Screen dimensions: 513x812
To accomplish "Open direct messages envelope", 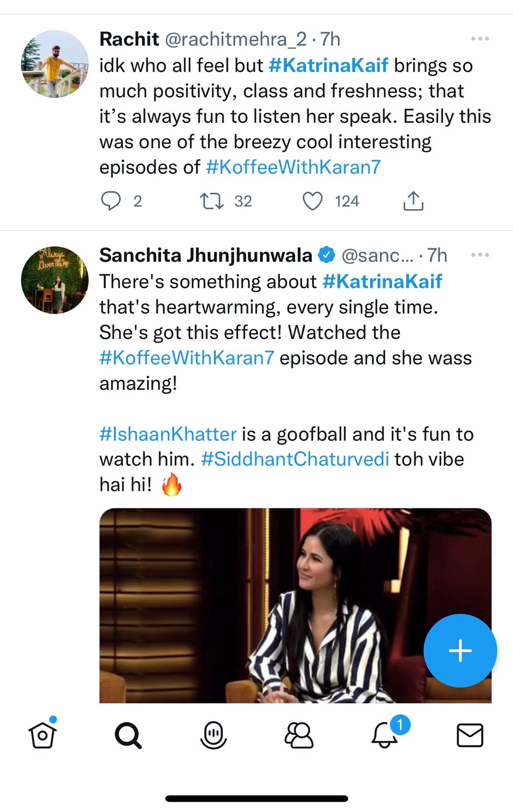I will tap(470, 735).
